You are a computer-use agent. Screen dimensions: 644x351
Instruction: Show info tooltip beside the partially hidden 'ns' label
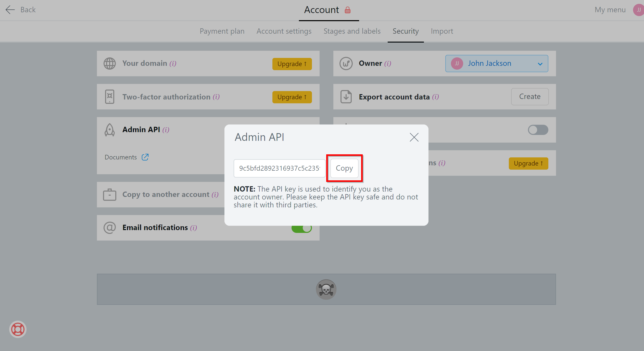coord(442,163)
